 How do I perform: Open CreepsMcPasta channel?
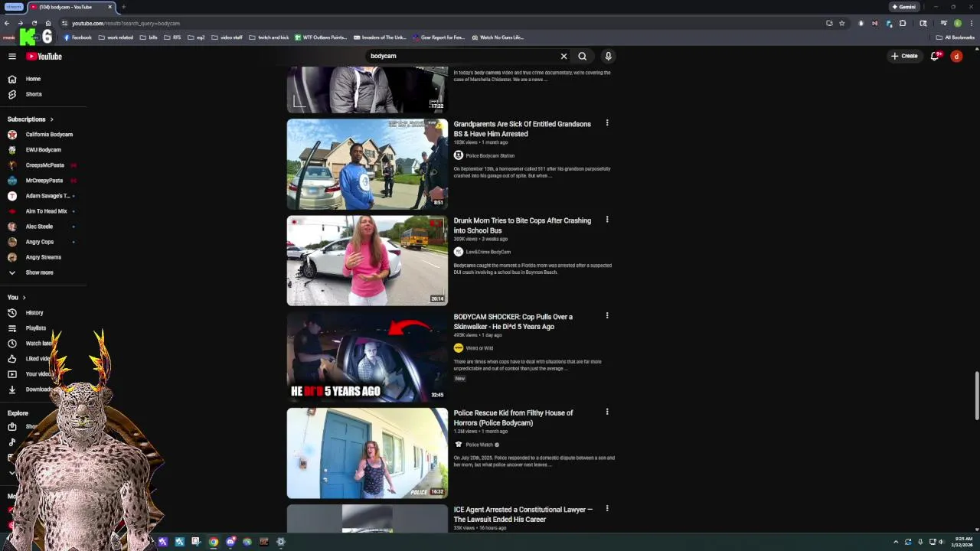pos(43,165)
